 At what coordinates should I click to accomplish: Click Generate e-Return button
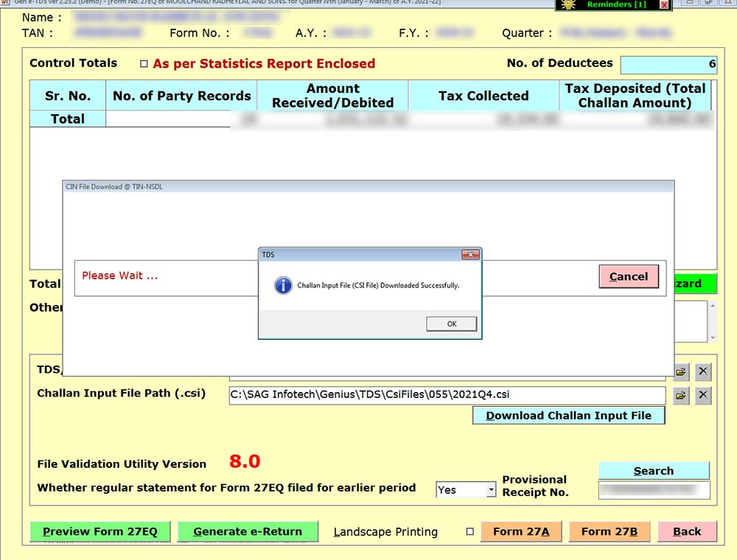(x=248, y=531)
